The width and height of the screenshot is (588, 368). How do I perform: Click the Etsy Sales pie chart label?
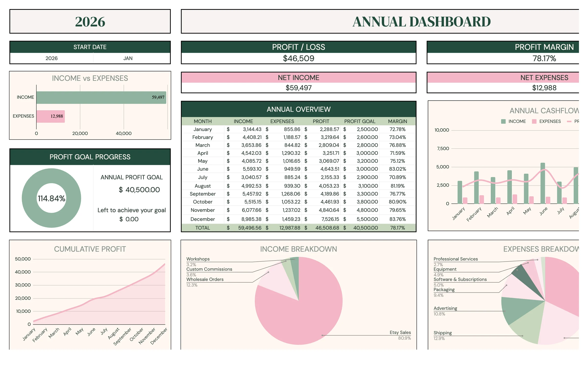pos(400,332)
